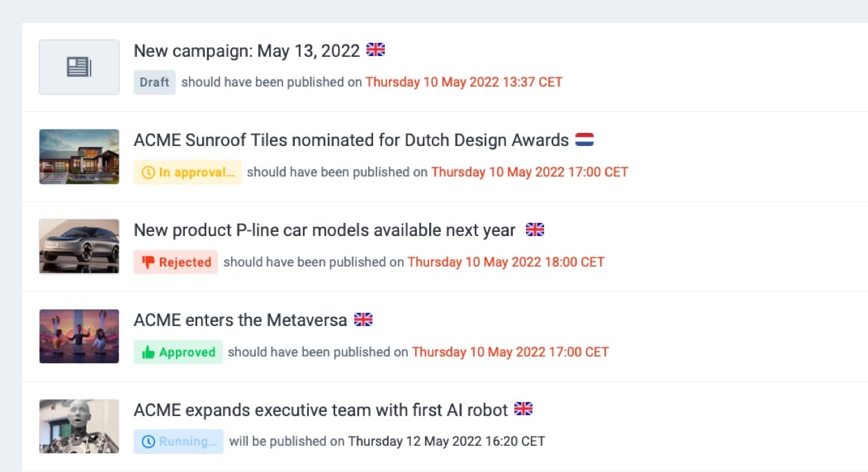This screenshot has height=472, width=868.
Task: Open the P-line car model thumbnail
Action: coord(79,246)
